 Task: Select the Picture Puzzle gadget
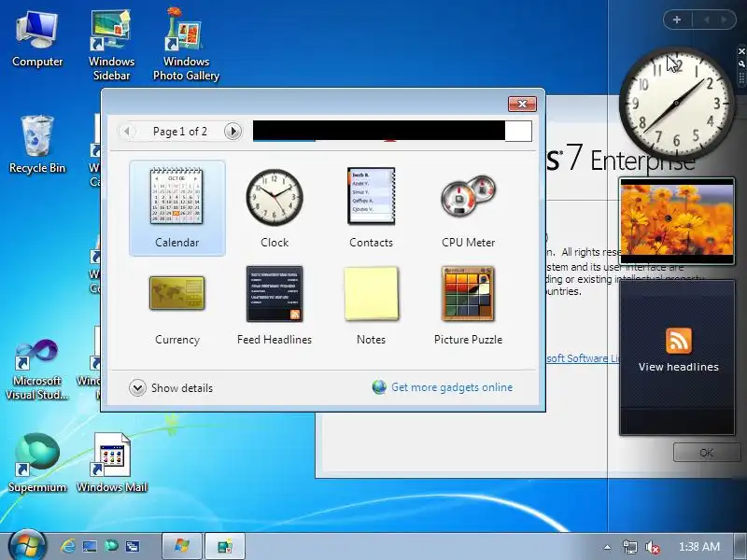469,305
